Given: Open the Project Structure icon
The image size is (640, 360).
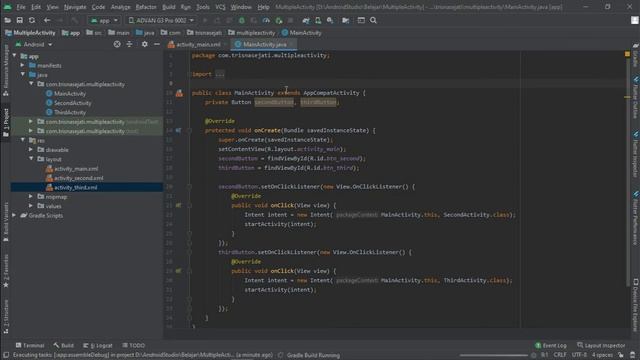Looking at the screenshot, I should click(345, 20).
